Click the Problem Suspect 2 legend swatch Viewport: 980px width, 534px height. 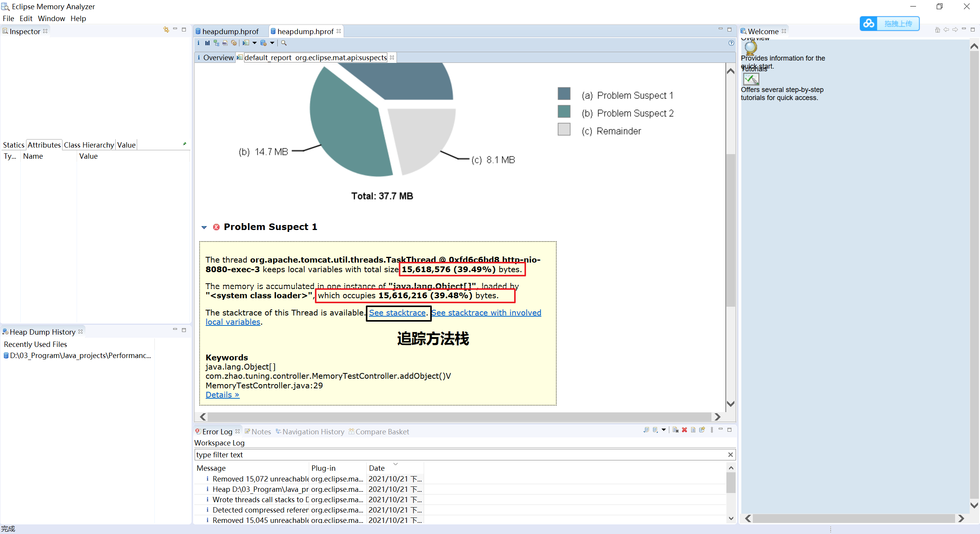tap(564, 111)
